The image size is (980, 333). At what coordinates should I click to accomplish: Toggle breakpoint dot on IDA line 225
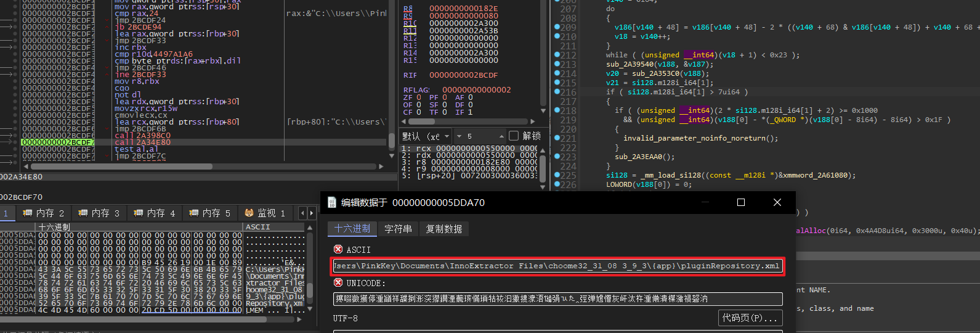(557, 175)
